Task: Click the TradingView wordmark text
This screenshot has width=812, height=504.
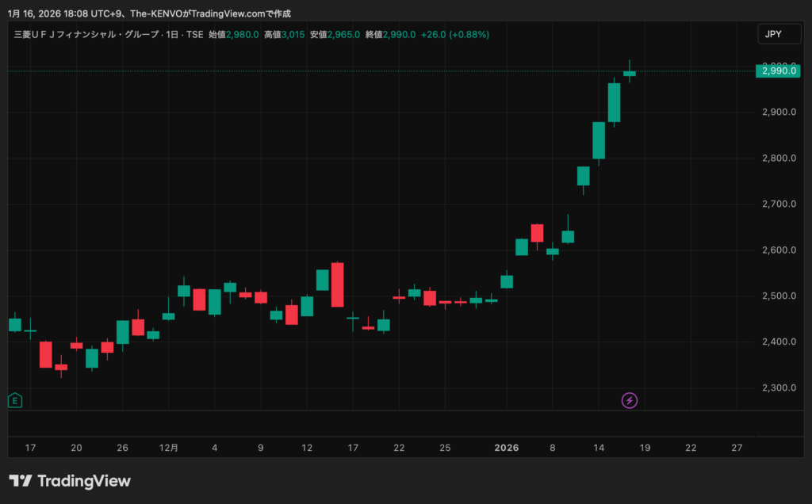Action: (84, 481)
